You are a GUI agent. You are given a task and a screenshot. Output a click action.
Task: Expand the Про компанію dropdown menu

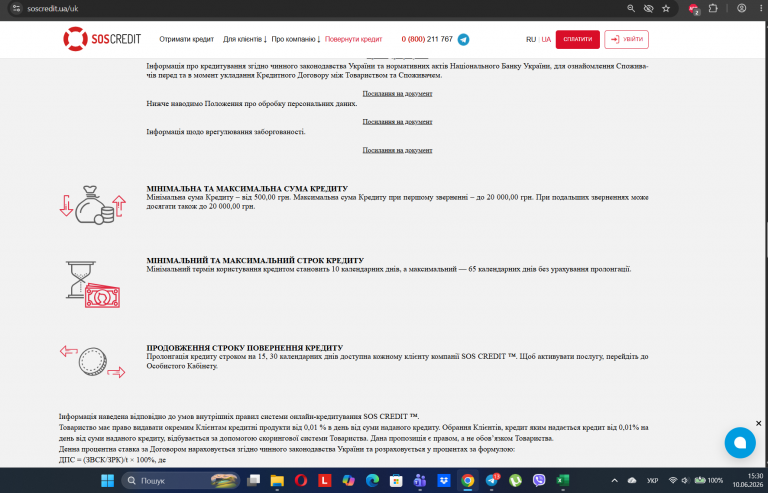point(296,39)
